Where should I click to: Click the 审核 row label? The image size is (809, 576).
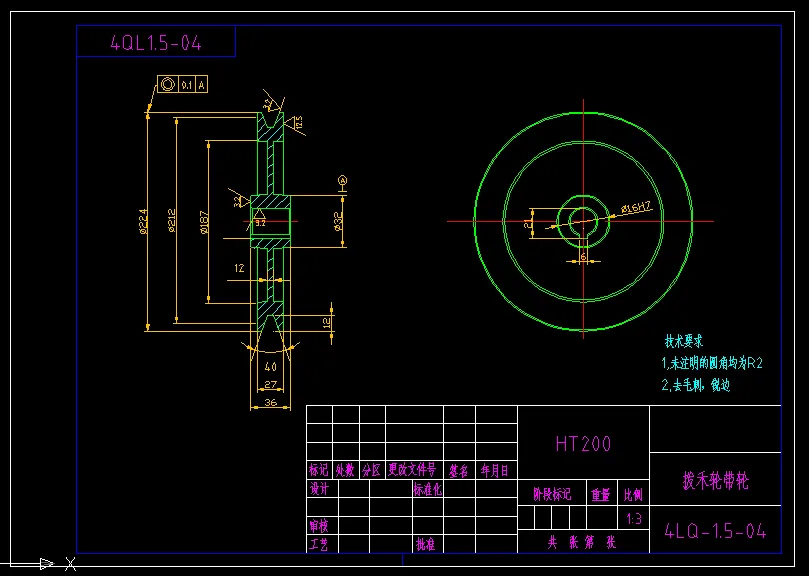click(x=318, y=526)
